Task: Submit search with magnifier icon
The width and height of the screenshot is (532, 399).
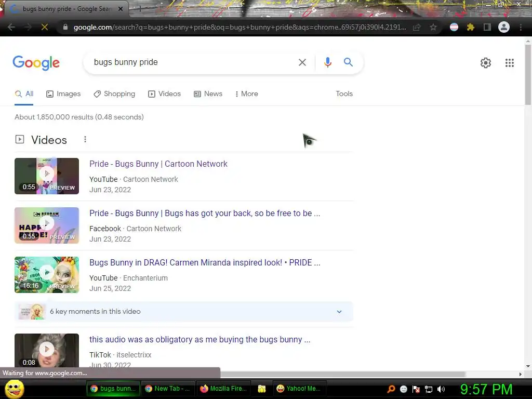Action: pyautogui.click(x=348, y=62)
